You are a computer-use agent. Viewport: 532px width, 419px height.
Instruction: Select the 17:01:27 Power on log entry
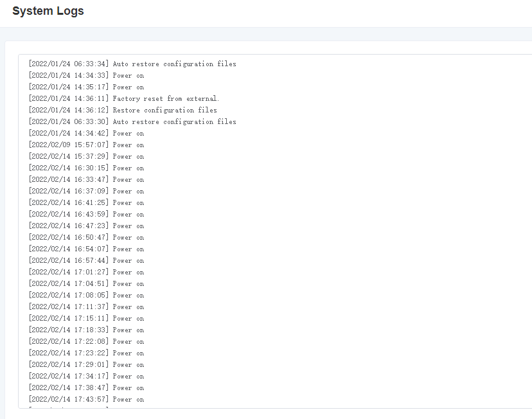pos(86,272)
